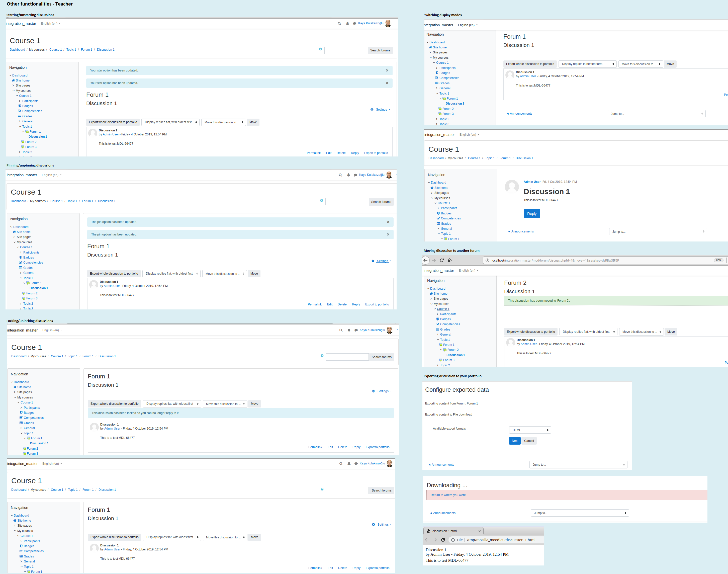Click Search forums button in Starring/unstarring section

click(x=380, y=50)
